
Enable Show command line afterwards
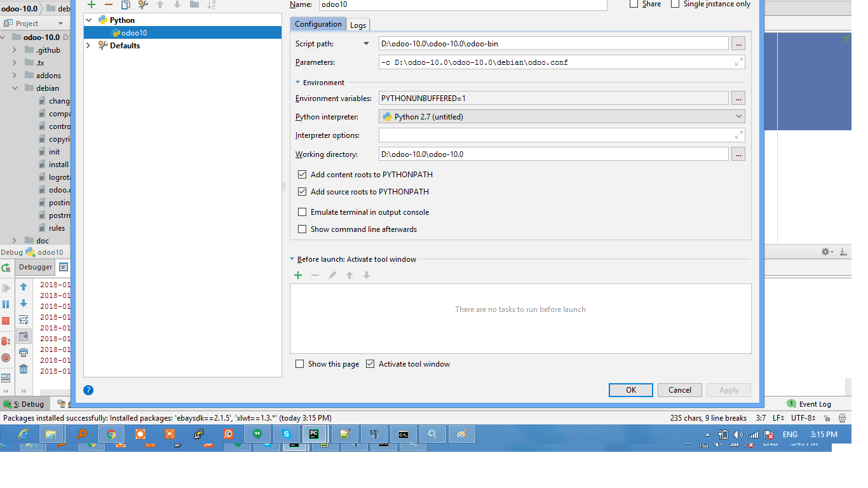pos(302,229)
